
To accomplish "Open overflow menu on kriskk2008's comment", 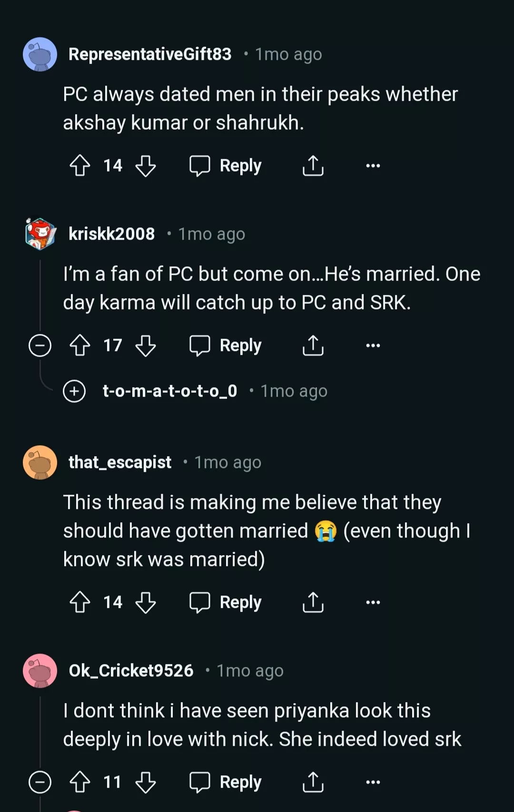I will (373, 345).
